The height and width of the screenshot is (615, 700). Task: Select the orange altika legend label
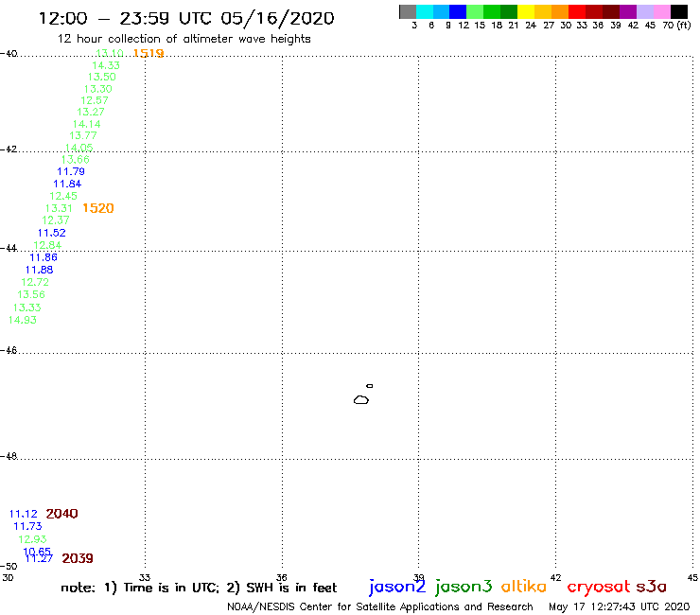[524, 586]
